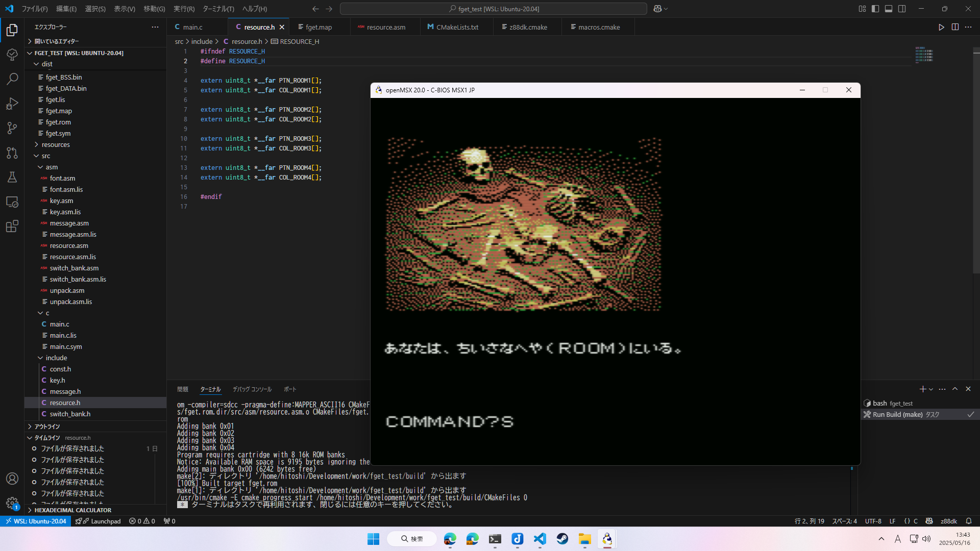Split the editor to the right

coord(955,27)
